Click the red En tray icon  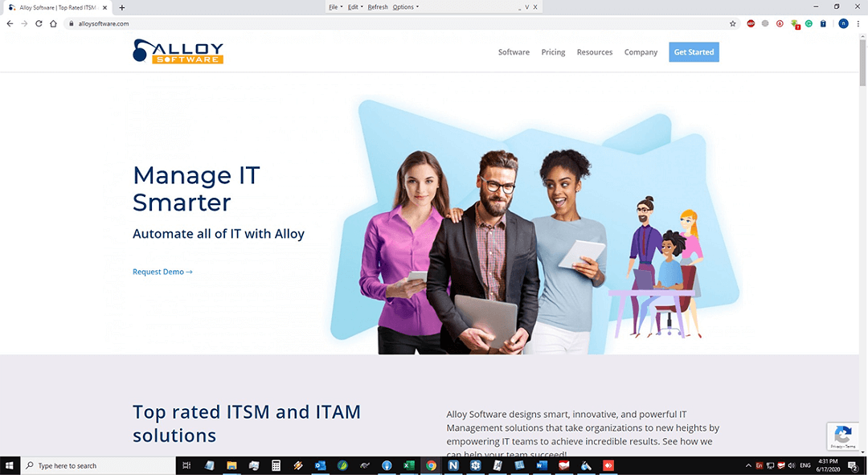(x=759, y=465)
